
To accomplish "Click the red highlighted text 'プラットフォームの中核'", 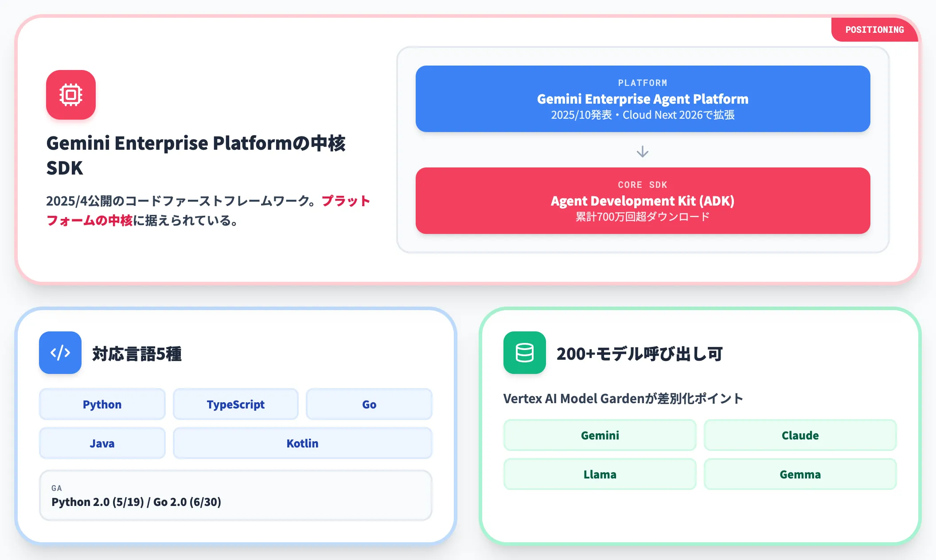I will (208, 210).
